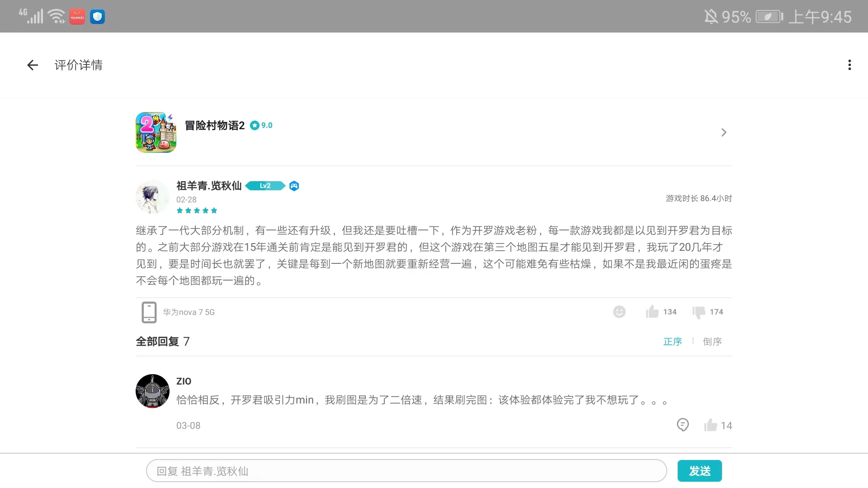The height and width of the screenshot is (488, 868).
Task: Tap the reply bubble icon on ZIO's comment
Action: pyautogui.click(x=683, y=425)
